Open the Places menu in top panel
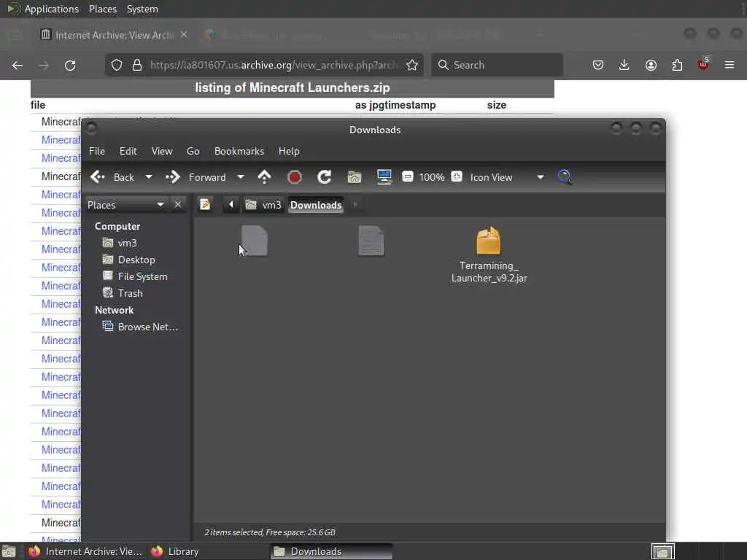The height and width of the screenshot is (560, 747). [103, 9]
